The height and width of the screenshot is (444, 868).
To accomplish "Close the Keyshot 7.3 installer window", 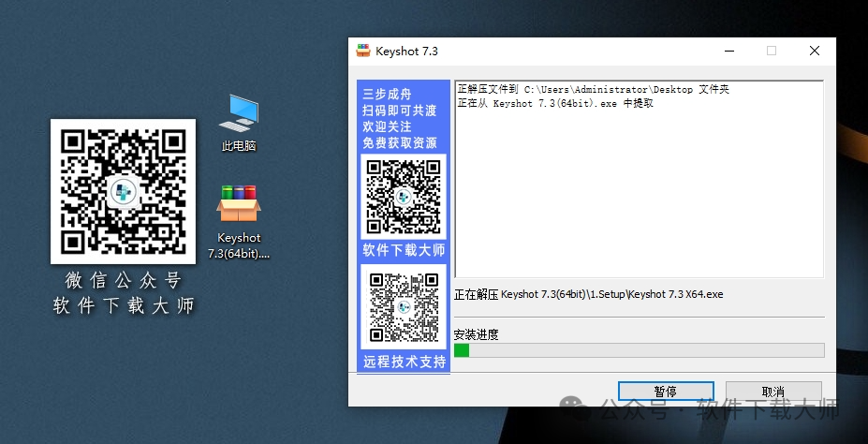I will pyautogui.click(x=815, y=51).
